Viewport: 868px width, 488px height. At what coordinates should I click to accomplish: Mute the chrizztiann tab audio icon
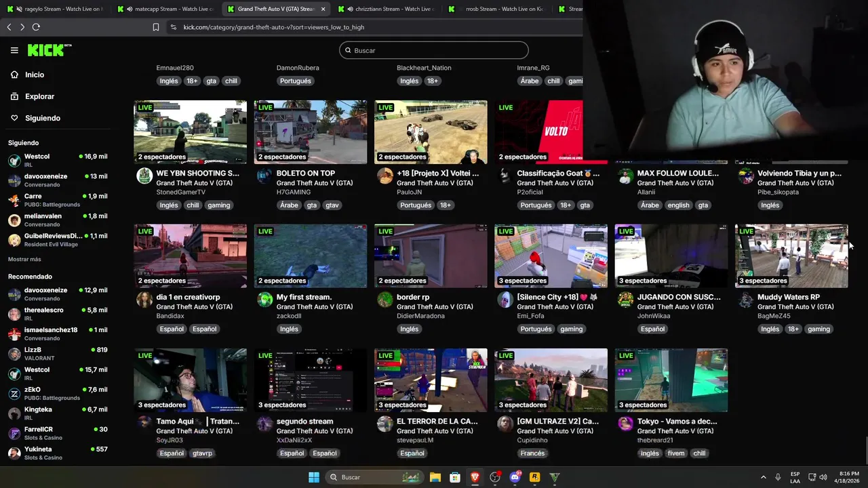click(350, 9)
